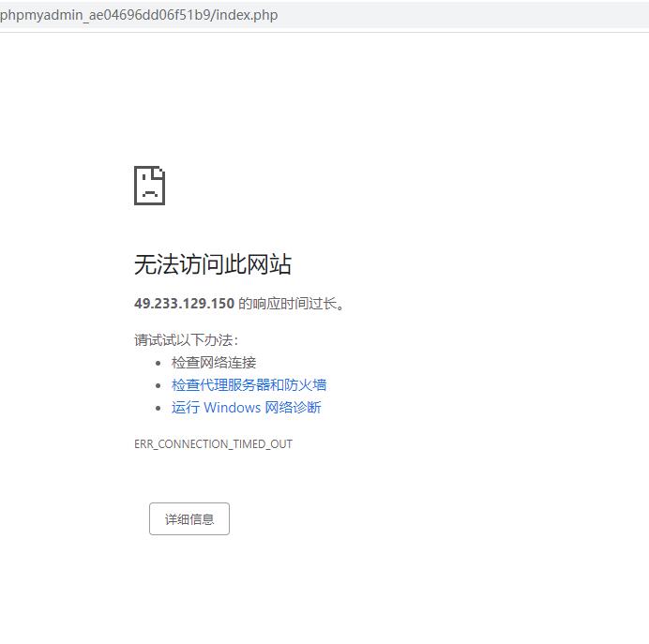
Task: Click the bold IP address 49.233.129.150
Action: (184, 304)
